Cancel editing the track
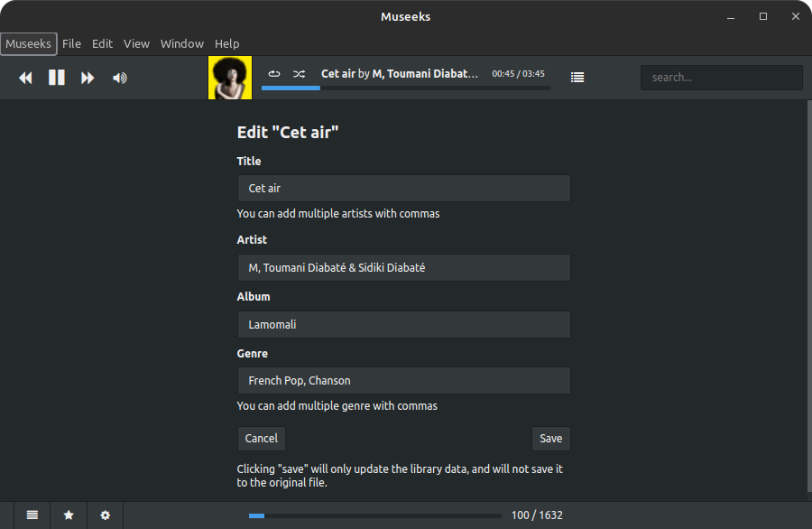Image resolution: width=812 pixels, height=529 pixels. (261, 438)
